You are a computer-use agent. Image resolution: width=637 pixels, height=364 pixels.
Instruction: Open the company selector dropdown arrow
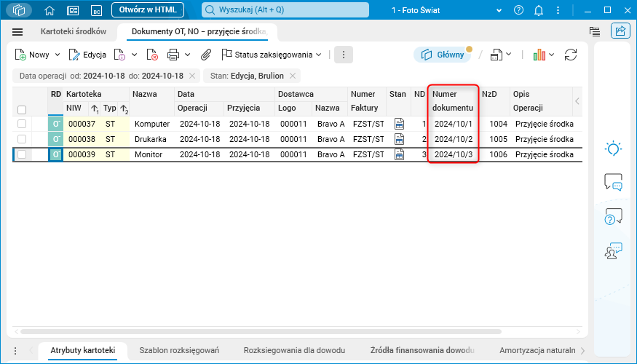point(499,11)
